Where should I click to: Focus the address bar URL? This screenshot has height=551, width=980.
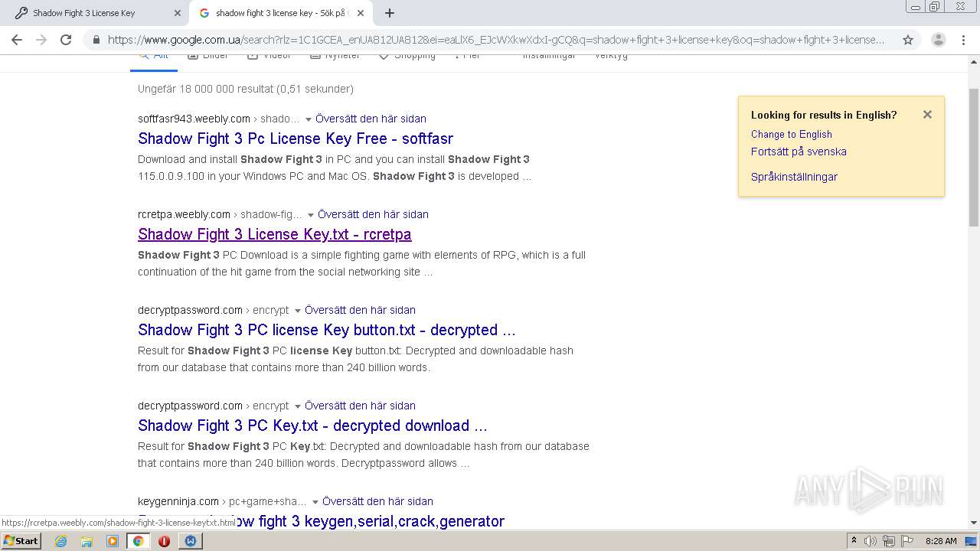tap(496, 40)
